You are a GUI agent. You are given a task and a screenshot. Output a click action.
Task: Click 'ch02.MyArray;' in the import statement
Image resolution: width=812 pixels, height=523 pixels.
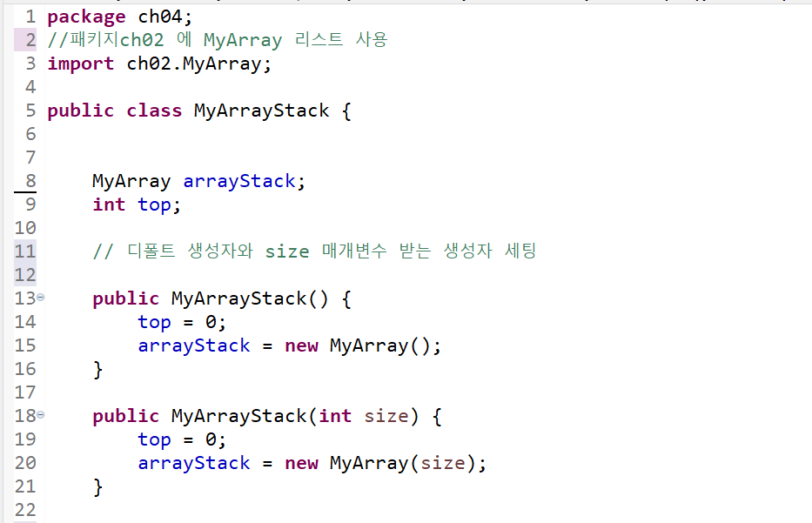click(x=198, y=64)
